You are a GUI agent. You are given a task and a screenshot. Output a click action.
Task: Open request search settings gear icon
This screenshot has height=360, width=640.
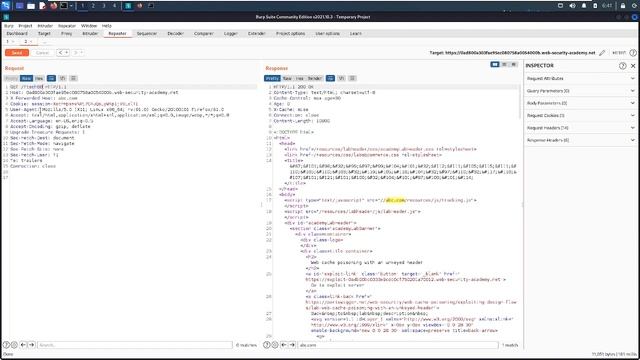click(x=14, y=345)
